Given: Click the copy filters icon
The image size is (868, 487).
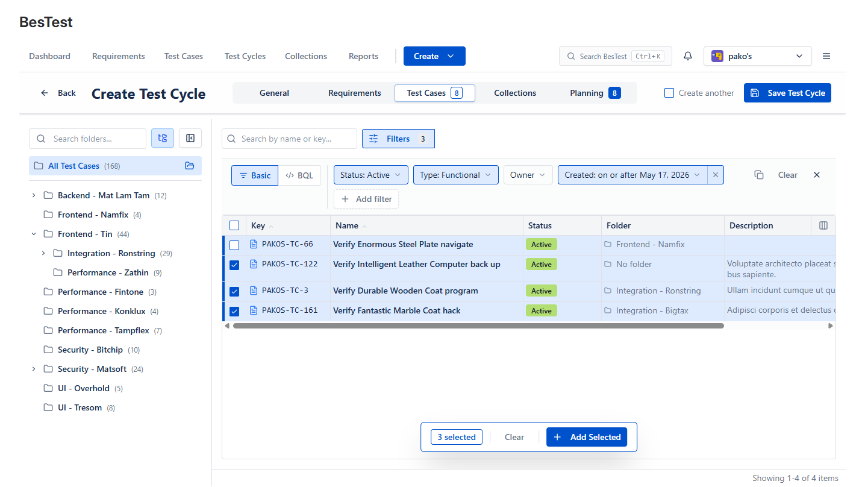Looking at the screenshot, I should (759, 175).
